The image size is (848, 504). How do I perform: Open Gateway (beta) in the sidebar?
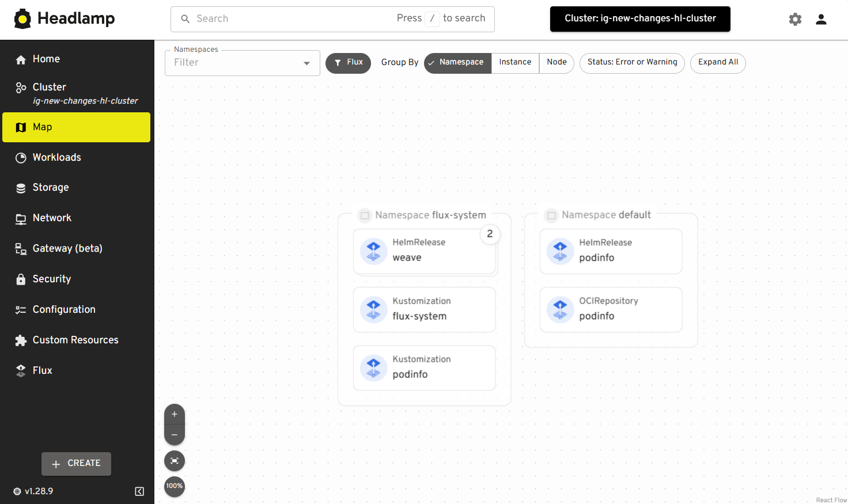(x=76, y=249)
